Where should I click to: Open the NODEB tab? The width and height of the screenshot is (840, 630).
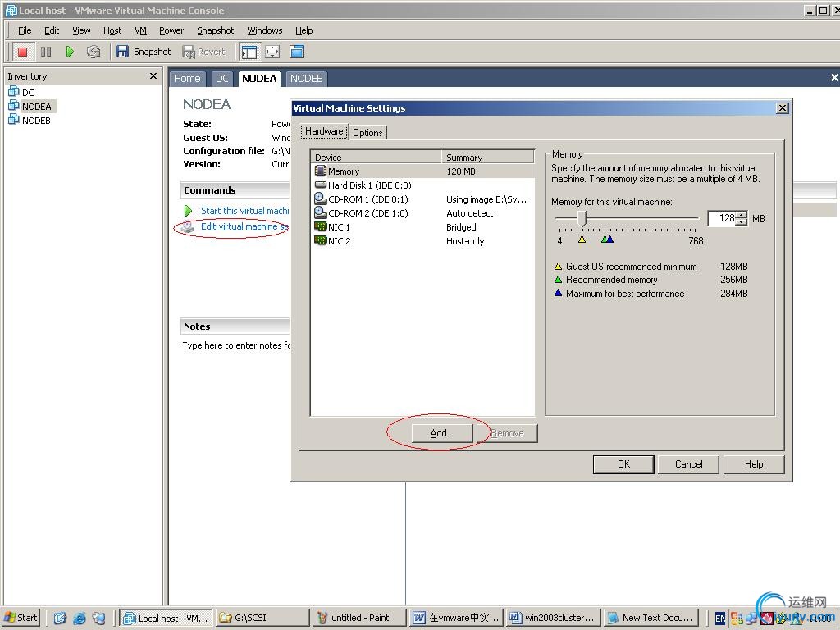(307, 79)
